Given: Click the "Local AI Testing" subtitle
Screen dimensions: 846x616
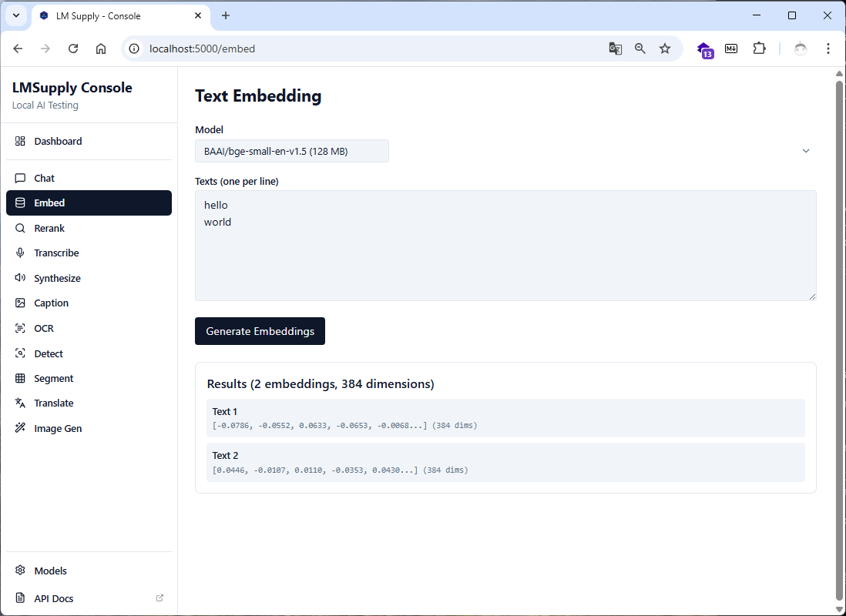Looking at the screenshot, I should click(45, 105).
